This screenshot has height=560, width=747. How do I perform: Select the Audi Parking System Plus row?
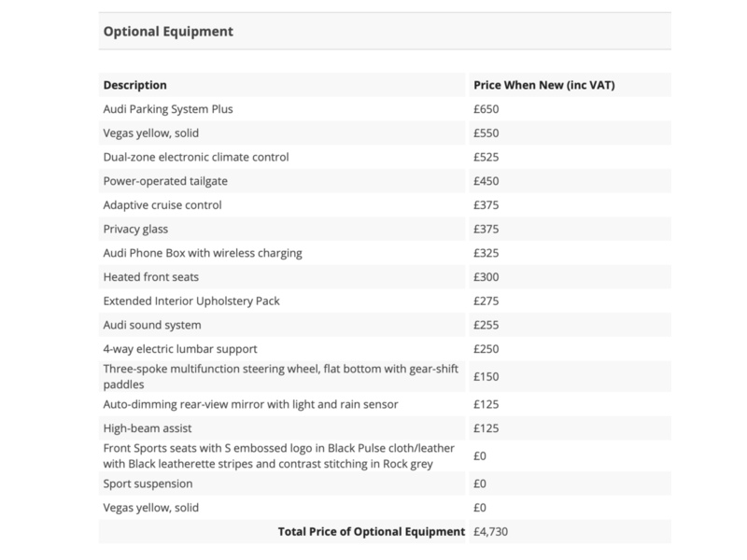point(168,109)
